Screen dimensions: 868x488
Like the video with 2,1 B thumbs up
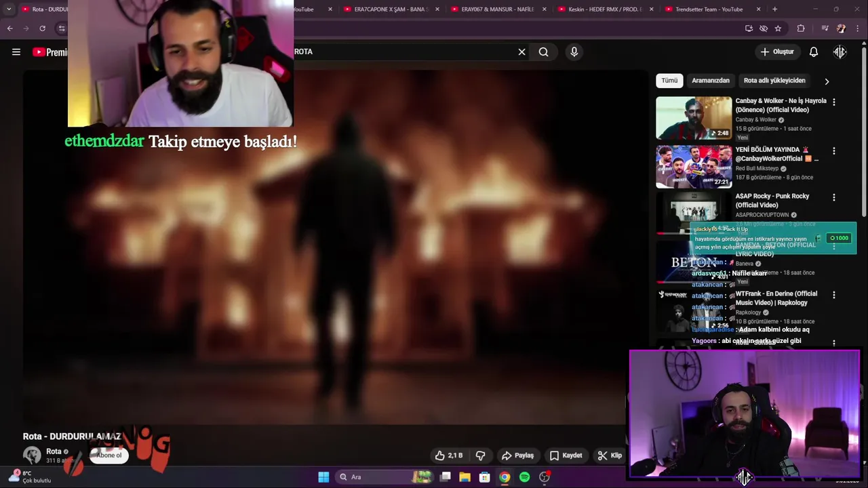coord(449,455)
